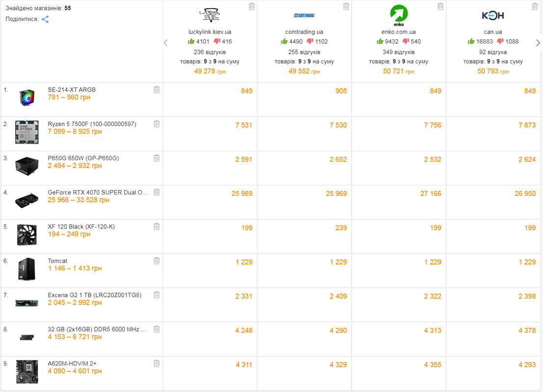The image size is (543, 392).
Task: Show previous stores with left arrow
Action: tap(165, 43)
